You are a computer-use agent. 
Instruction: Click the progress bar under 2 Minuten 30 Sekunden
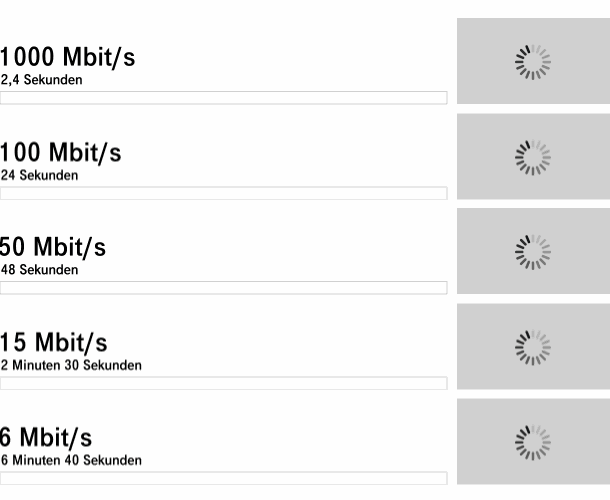click(x=224, y=383)
